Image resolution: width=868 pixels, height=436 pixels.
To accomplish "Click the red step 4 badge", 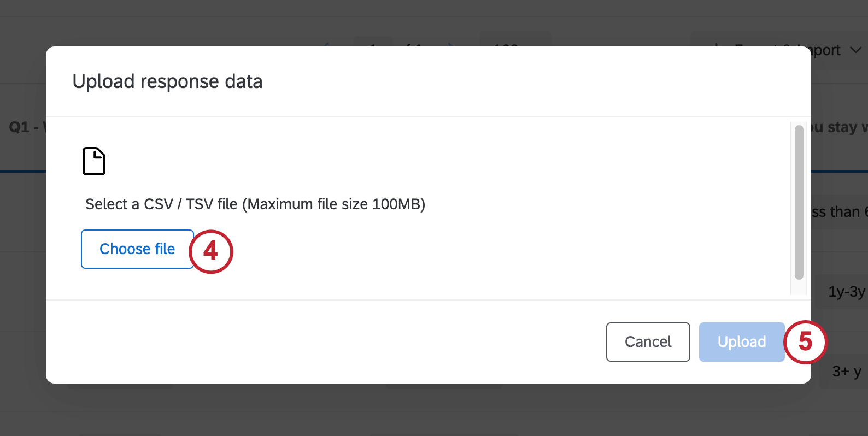I will [211, 251].
